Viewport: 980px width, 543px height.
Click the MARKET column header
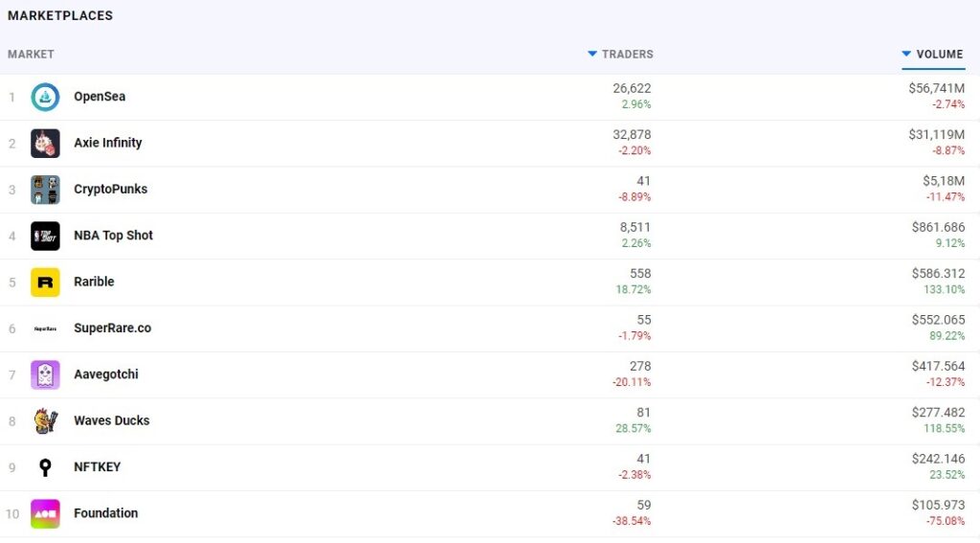pyautogui.click(x=31, y=55)
